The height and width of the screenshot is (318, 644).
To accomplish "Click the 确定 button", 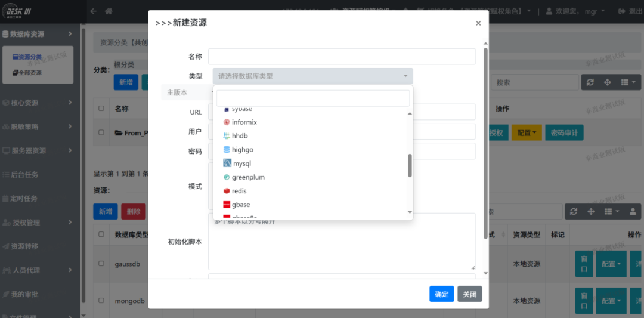I will click(x=442, y=294).
